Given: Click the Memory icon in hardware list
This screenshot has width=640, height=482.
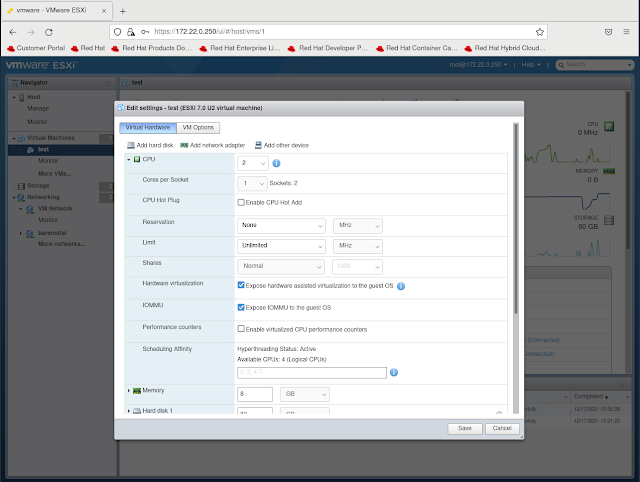Looking at the screenshot, I should [137, 391].
